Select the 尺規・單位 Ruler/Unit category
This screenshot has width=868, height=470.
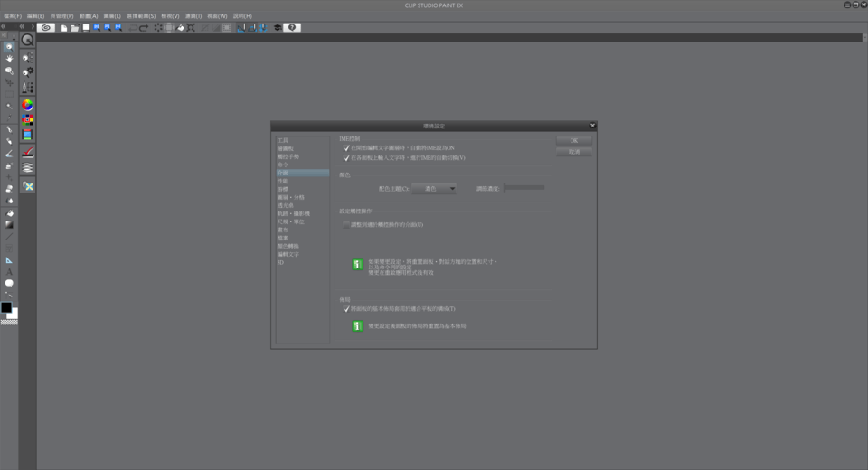click(302, 222)
